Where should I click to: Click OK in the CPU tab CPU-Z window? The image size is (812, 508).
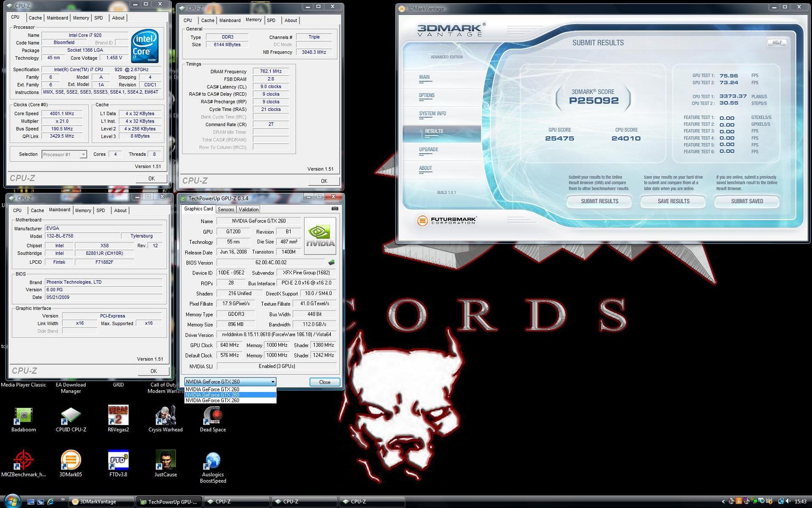coord(151,178)
